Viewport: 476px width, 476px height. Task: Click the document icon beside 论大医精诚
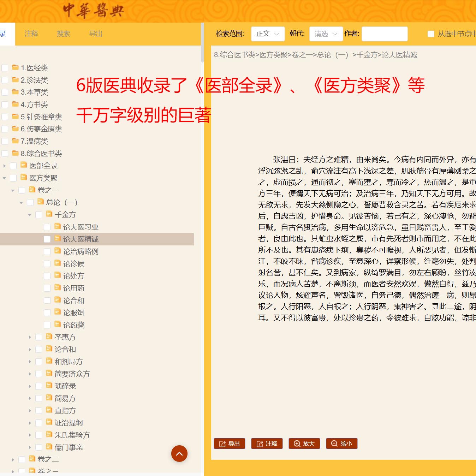[x=58, y=239]
